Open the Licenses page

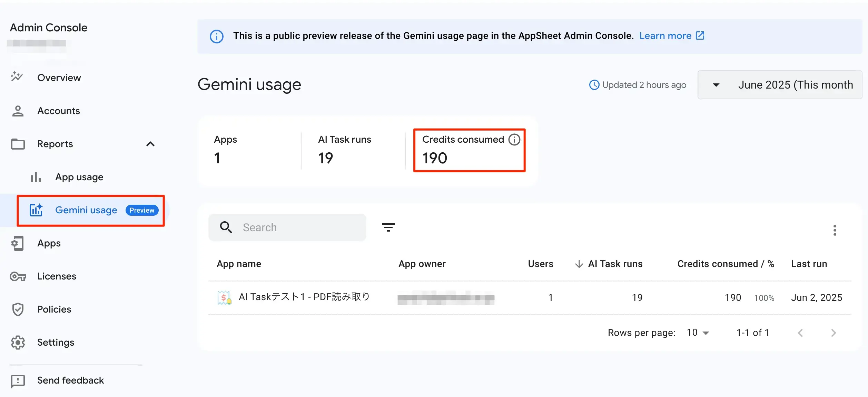coord(57,276)
